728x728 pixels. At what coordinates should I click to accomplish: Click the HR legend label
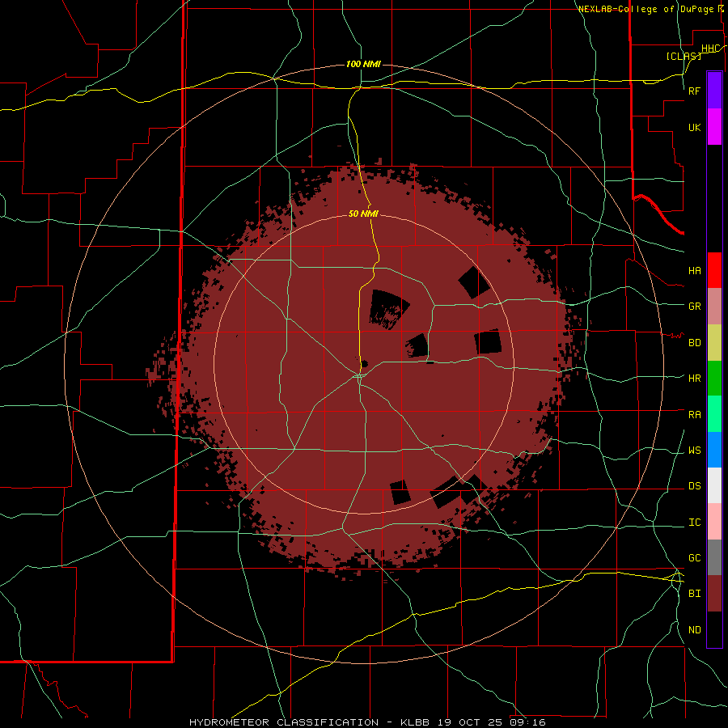[x=695, y=379]
